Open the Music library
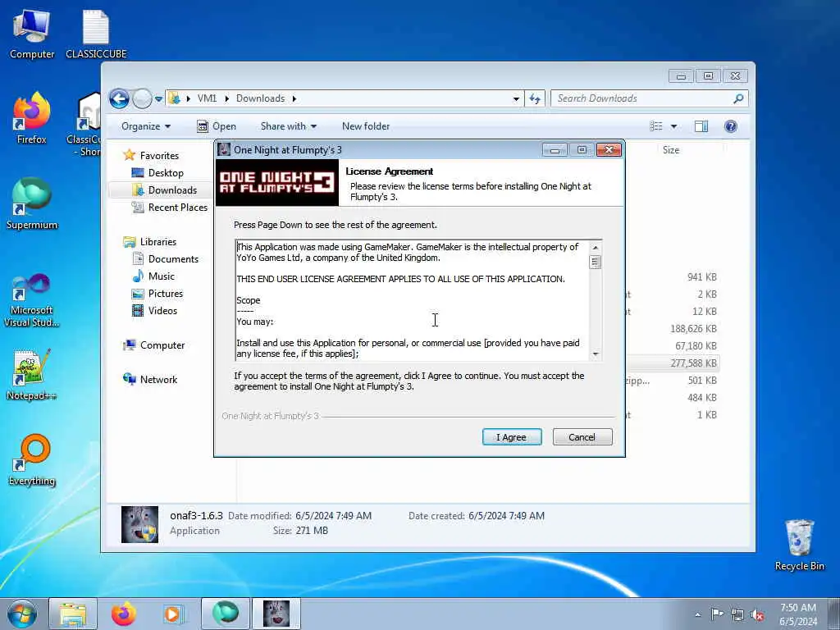Image resolution: width=840 pixels, height=630 pixels. click(162, 276)
